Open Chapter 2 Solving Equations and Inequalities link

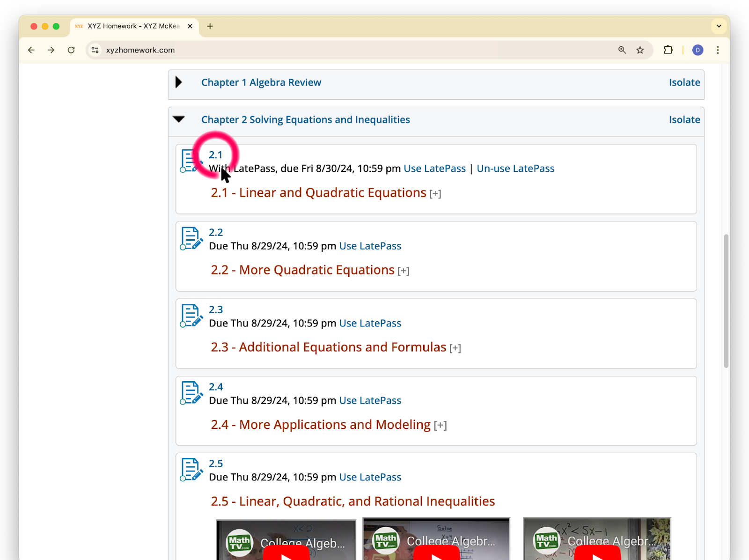306,120
